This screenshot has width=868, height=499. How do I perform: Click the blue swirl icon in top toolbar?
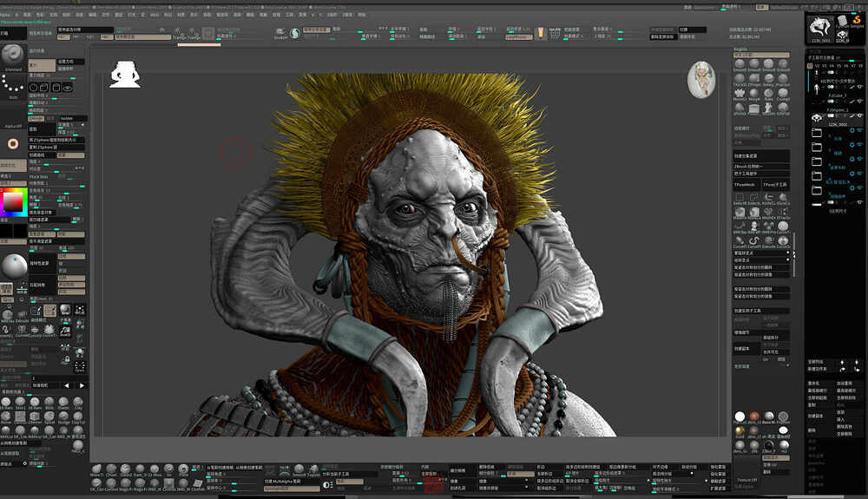click(295, 33)
